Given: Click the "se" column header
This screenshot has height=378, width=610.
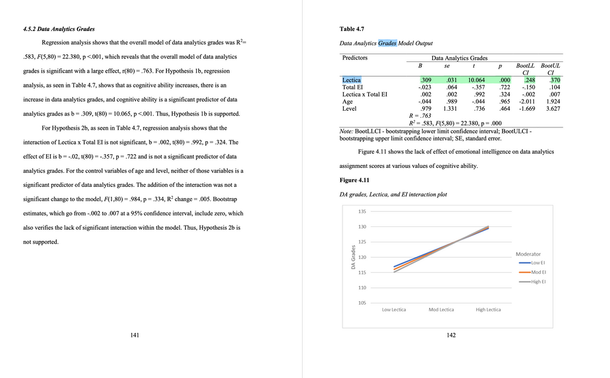Looking at the screenshot, I should 447,66.
